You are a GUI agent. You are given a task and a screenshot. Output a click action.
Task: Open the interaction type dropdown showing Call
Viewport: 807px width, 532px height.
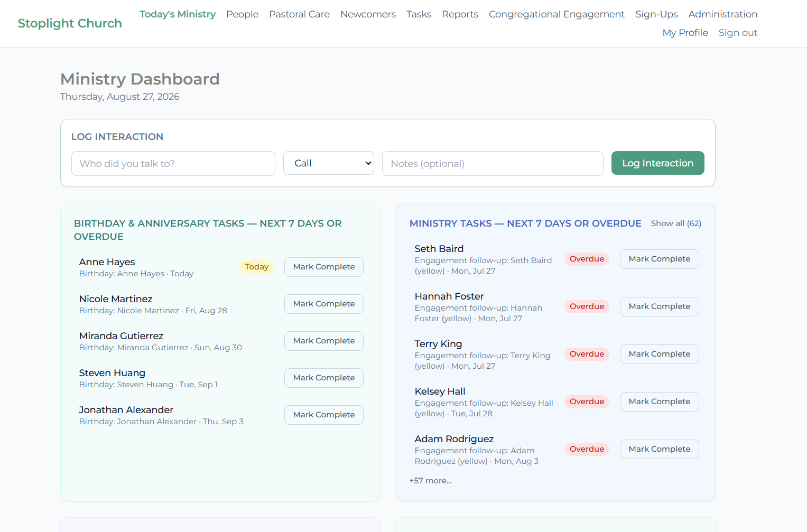[329, 163]
